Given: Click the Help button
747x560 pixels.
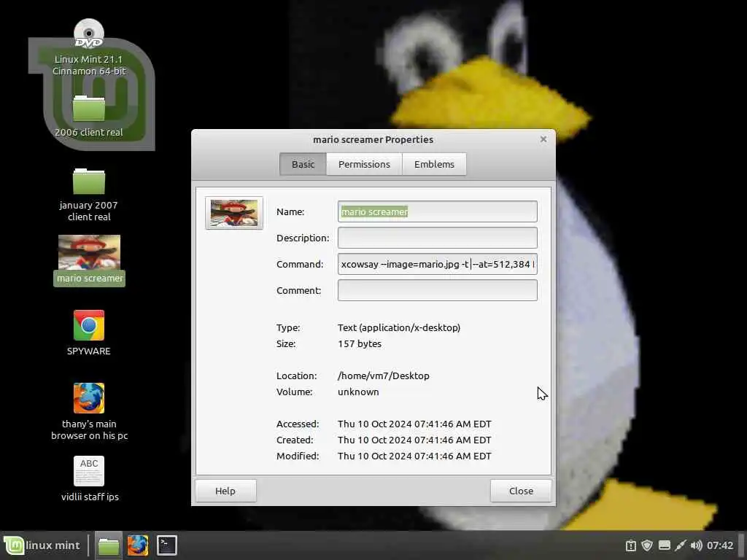Looking at the screenshot, I should (225, 491).
